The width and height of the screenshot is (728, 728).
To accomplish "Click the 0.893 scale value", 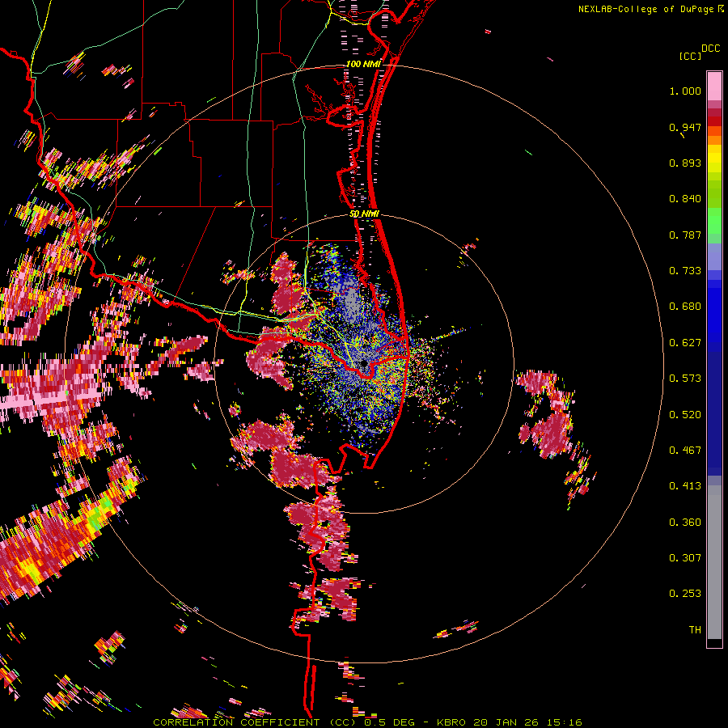I will 685,163.
